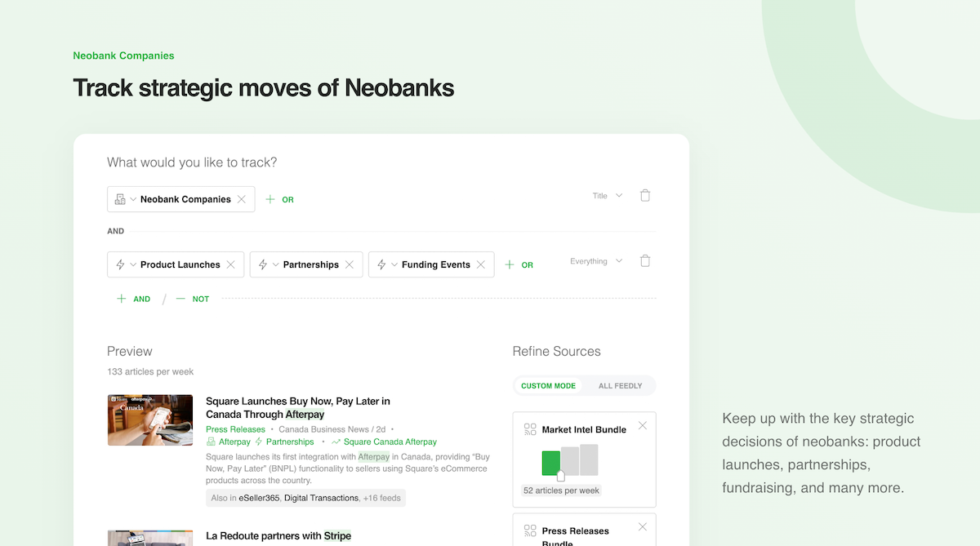This screenshot has height=546, width=980.
Task: Click the building icon in Neobank Companies chip
Action: click(120, 199)
